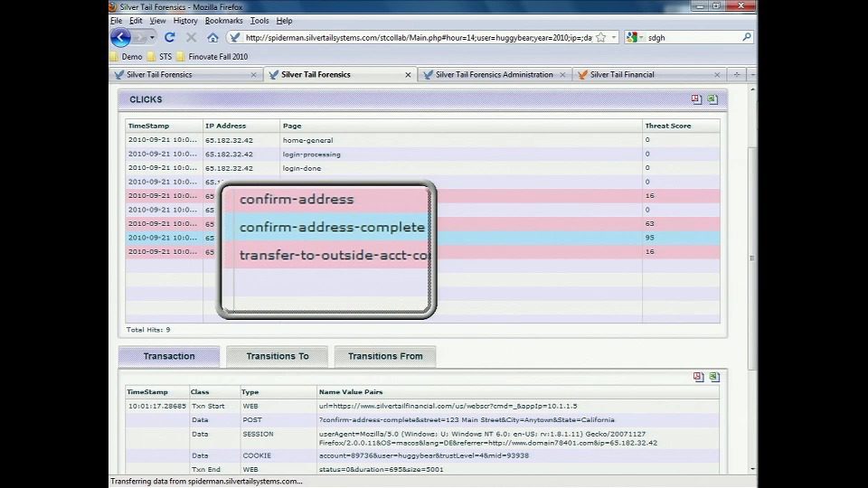868x488 pixels.
Task: Sort Clicks table by Threat Score header
Action: pos(681,126)
